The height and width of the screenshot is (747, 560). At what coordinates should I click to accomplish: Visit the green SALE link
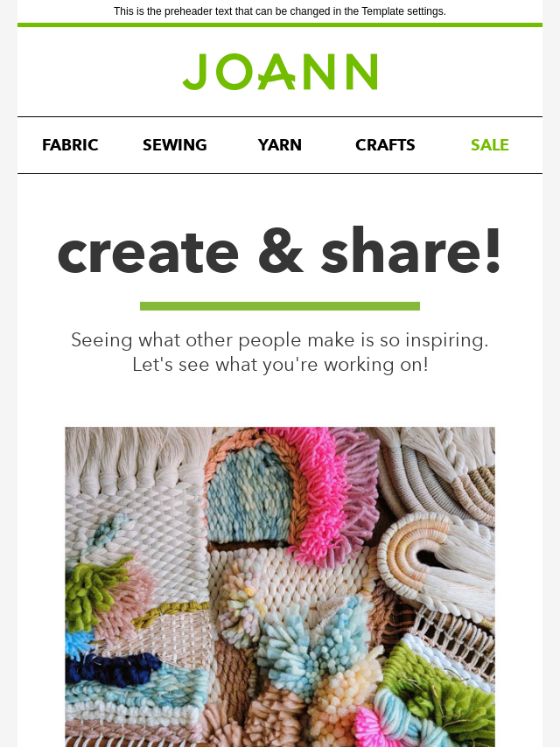tap(490, 145)
